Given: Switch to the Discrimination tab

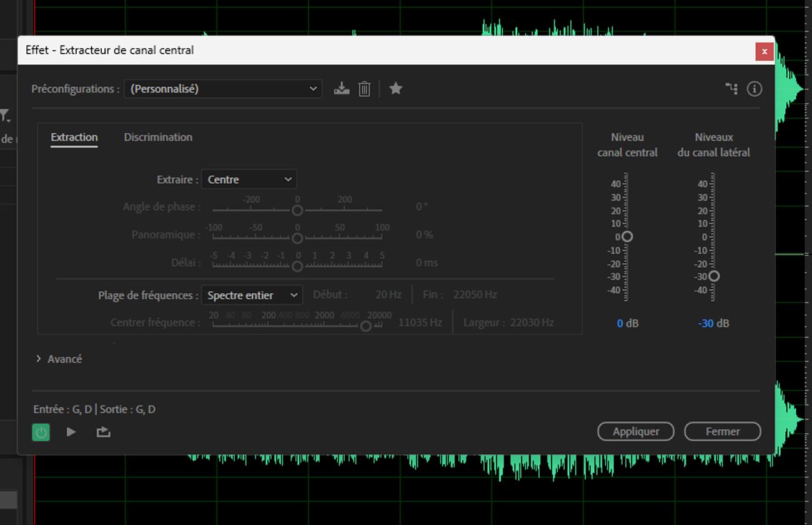Looking at the screenshot, I should click(158, 137).
